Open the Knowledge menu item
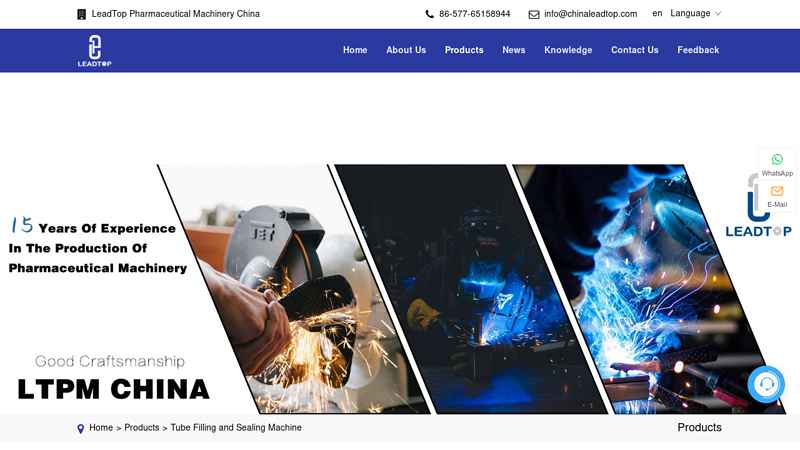This screenshot has width=800, height=450. [568, 50]
